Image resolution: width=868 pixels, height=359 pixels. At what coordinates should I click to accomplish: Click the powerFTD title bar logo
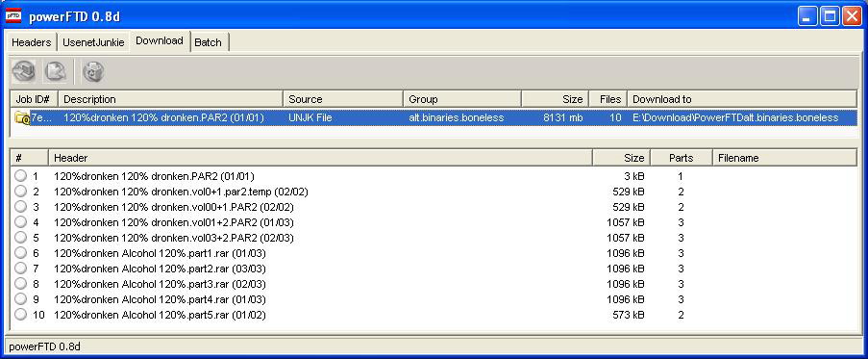(x=12, y=16)
